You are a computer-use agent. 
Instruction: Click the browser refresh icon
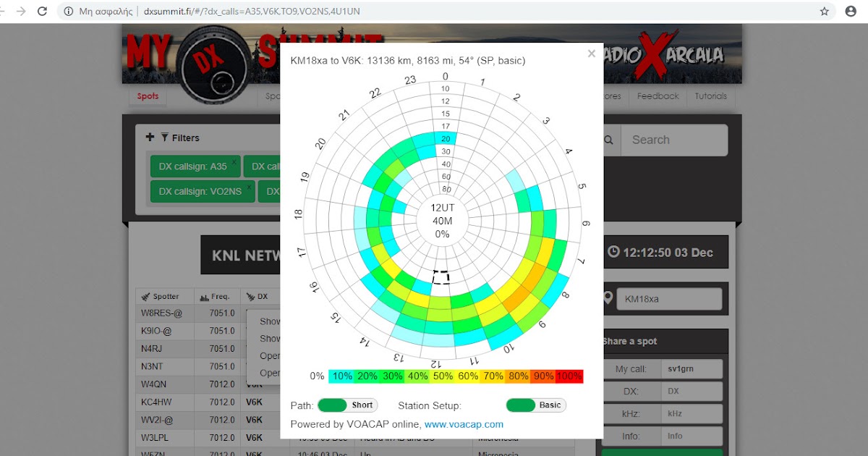(42, 11)
